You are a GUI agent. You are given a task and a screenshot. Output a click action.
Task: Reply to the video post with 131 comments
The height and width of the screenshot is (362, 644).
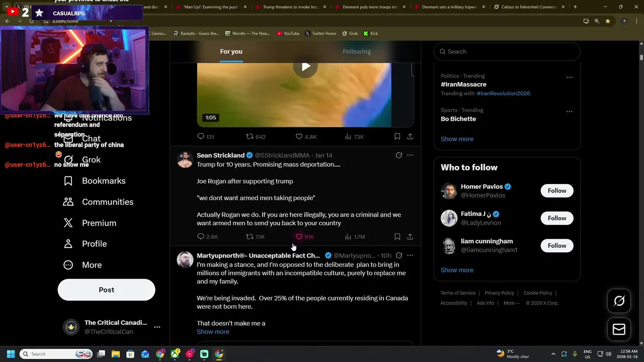coord(206,137)
